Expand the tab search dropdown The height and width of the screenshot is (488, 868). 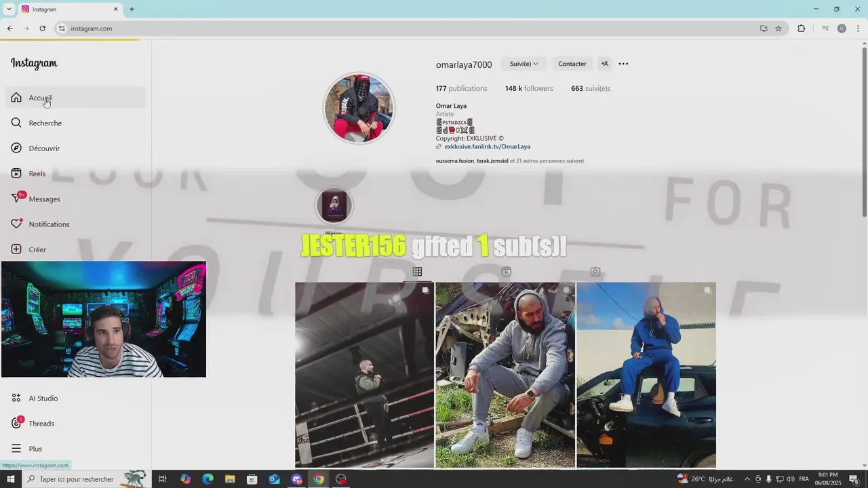9,9
